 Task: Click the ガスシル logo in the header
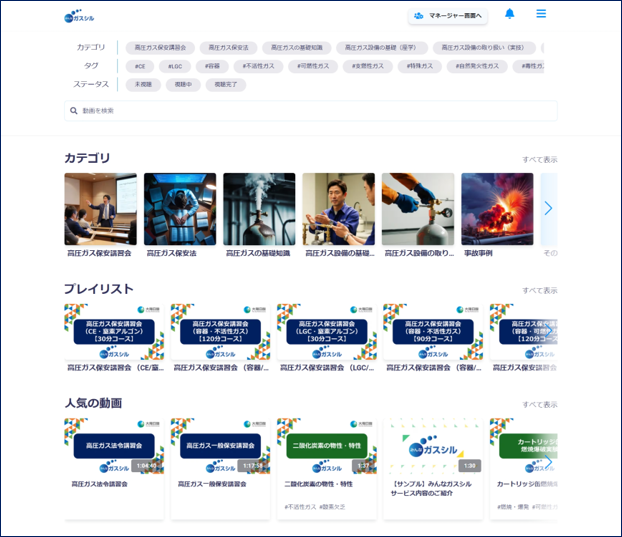[x=77, y=16]
